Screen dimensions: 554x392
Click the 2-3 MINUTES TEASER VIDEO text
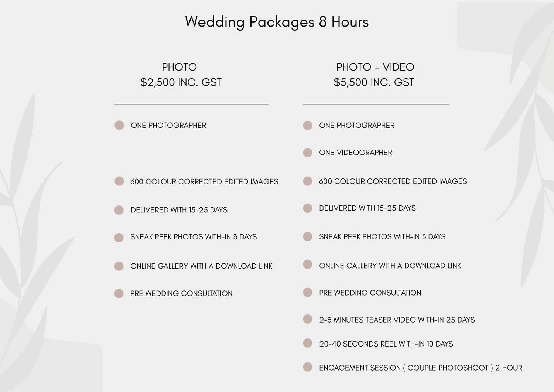click(x=397, y=320)
